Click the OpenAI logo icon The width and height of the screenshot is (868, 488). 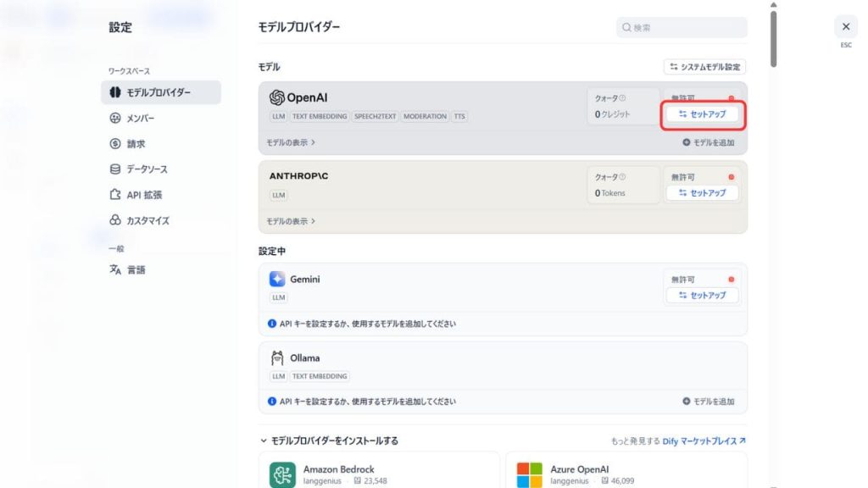(x=277, y=97)
